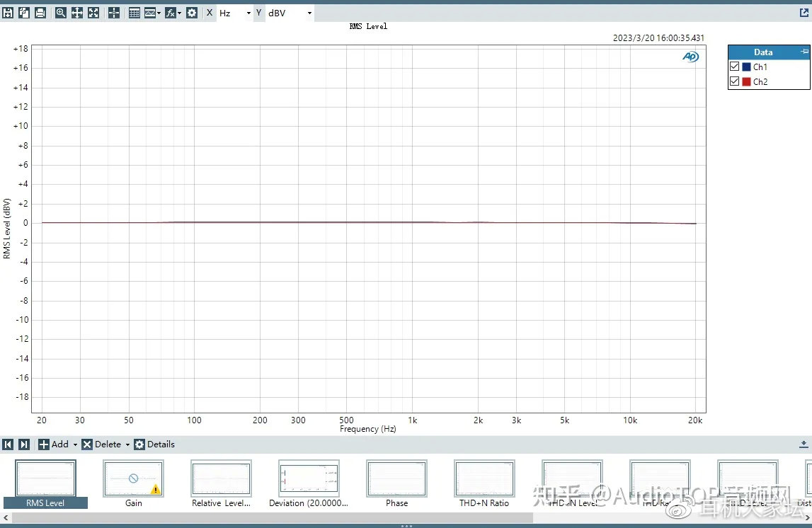This screenshot has width=812, height=528.
Task: Open graph settings gear in top toolbar
Action: [192, 13]
